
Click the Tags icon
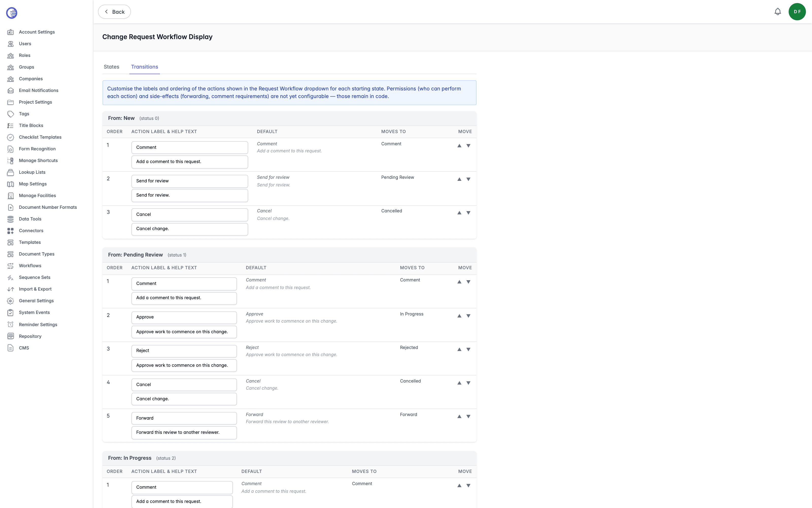(11, 114)
